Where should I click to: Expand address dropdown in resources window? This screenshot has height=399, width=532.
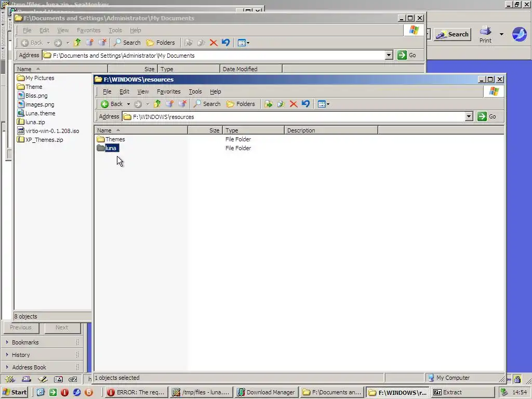pos(469,117)
